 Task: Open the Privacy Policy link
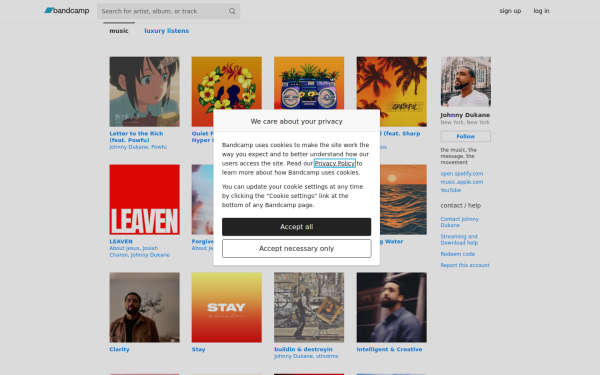pos(335,163)
